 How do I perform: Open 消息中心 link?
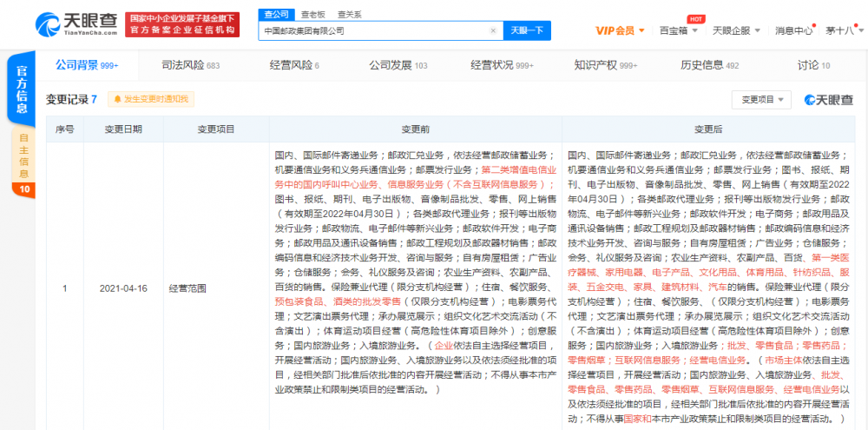point(793,30)
